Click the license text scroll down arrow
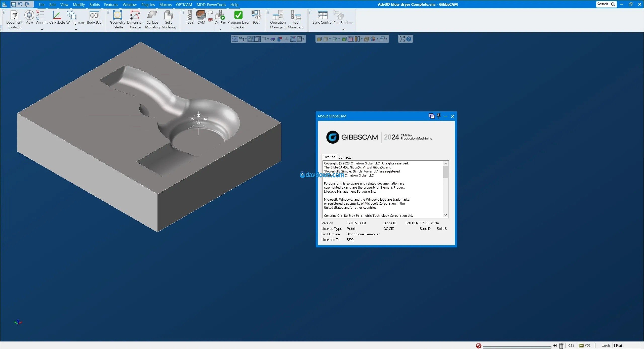 [x=446, y=215]
